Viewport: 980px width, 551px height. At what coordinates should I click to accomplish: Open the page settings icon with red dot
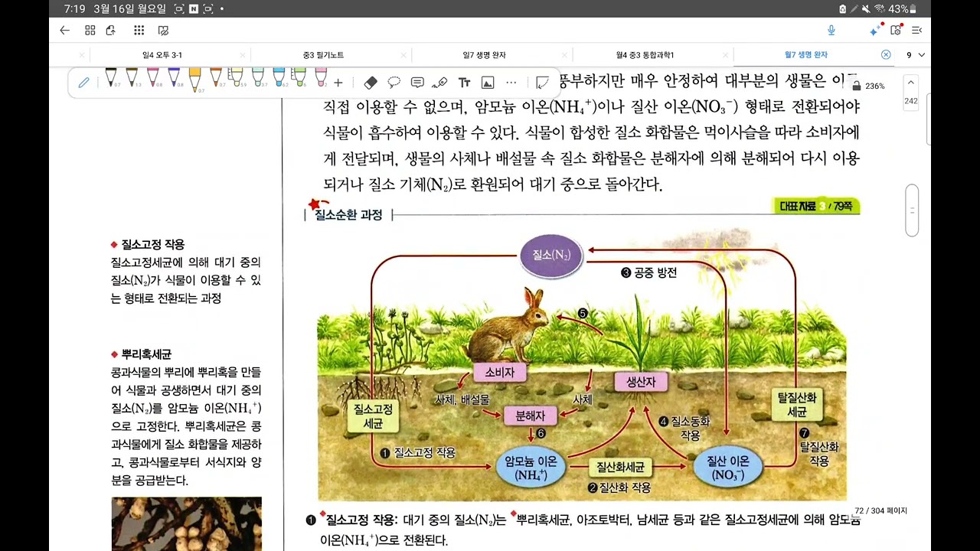(x=896, y=31)
